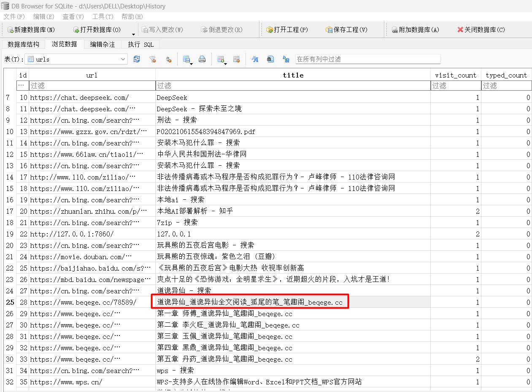Click the save table view icon
This screenshot has height=392, width=532.
[x=186, y=59]
